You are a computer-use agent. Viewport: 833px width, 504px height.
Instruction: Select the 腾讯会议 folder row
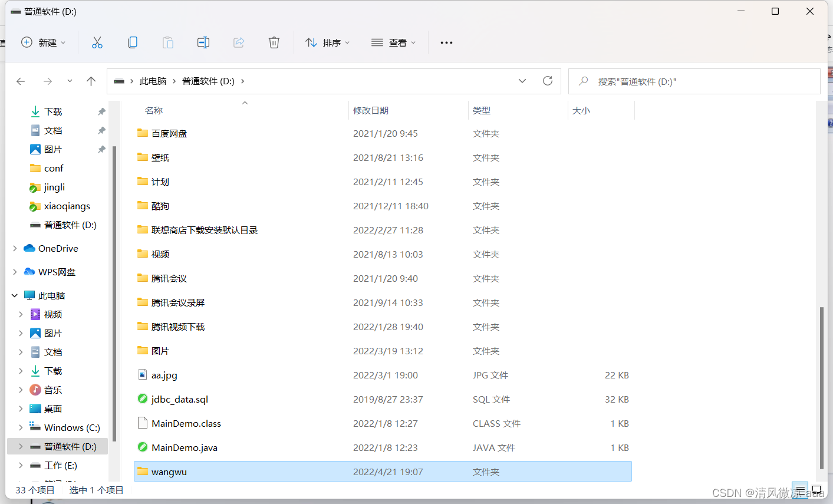click(x=383, y=278)
